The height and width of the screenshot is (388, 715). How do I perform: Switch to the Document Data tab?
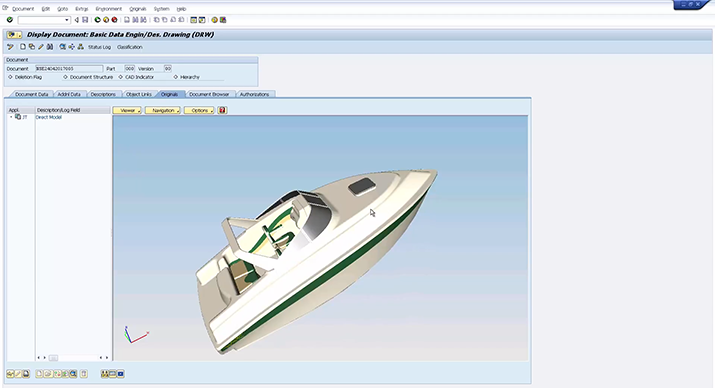click(x=31, y=94)
